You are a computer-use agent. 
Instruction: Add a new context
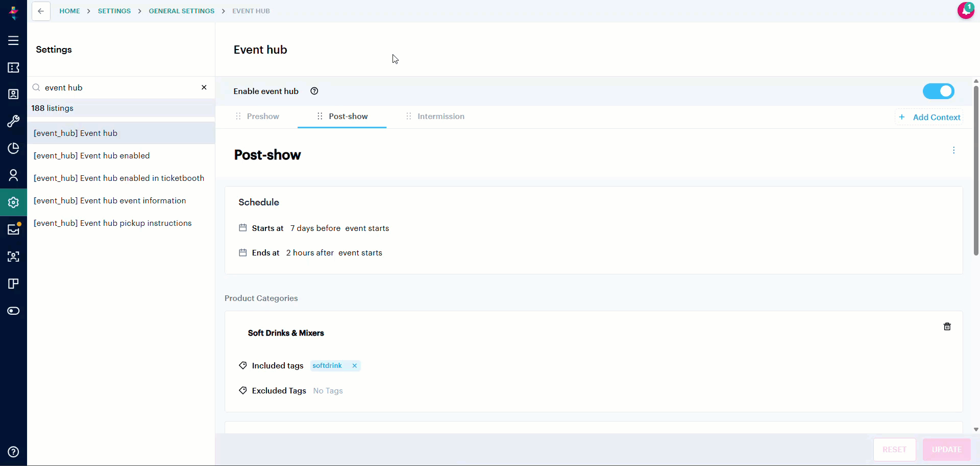[929, 117]
